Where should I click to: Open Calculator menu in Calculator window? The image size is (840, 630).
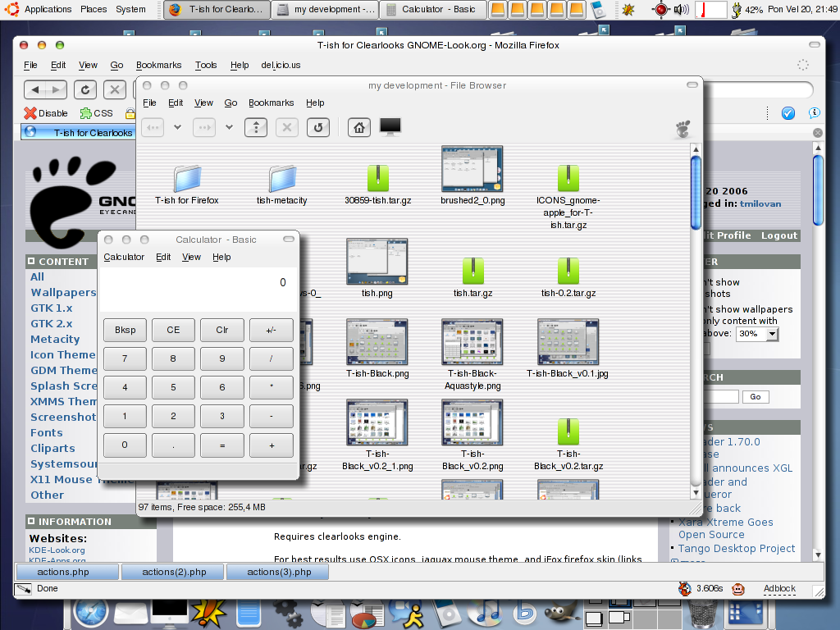[x=124, y=257]
